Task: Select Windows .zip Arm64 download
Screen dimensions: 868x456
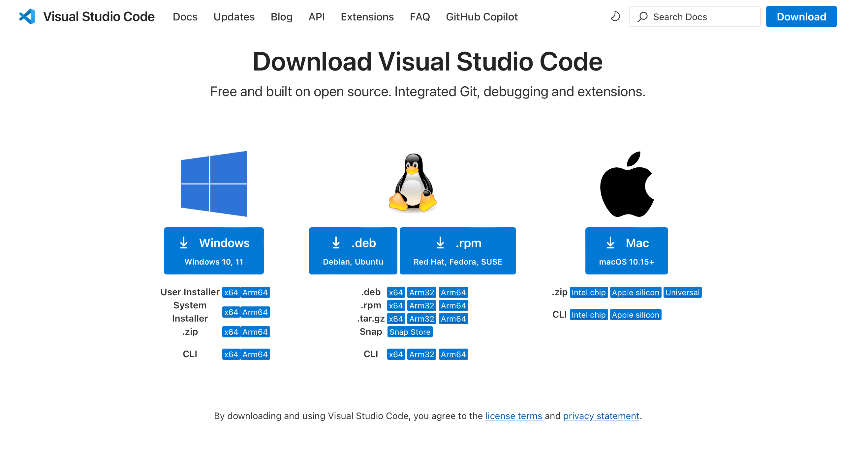Action: click(x=255, y=332)
